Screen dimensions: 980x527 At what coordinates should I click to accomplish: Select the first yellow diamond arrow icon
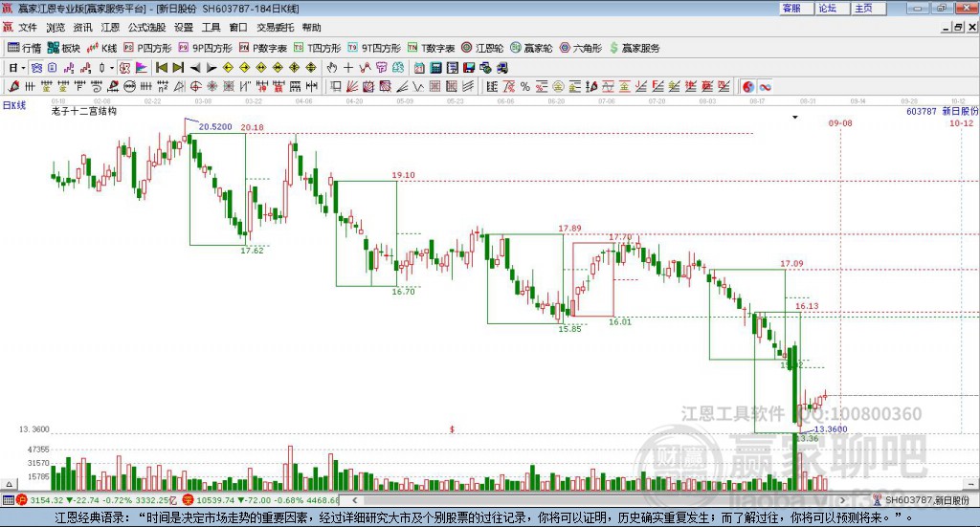(x=228, y=68)
